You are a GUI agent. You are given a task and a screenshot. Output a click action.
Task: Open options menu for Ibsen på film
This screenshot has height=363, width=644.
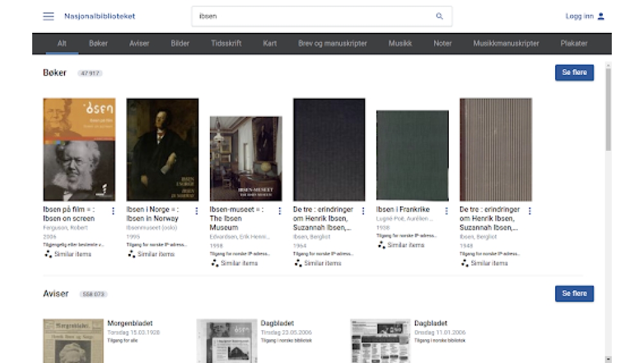(113, 211)
